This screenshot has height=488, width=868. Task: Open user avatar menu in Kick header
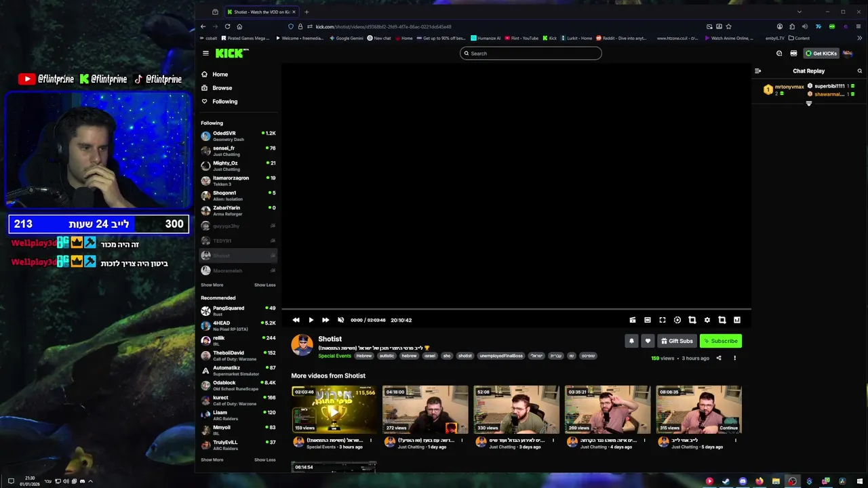848,53
